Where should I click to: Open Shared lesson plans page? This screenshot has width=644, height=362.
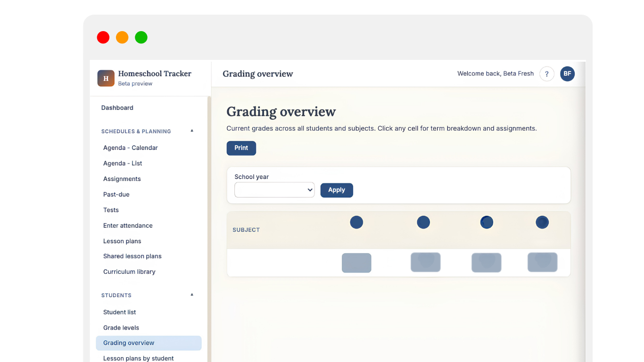tap(132, 256)
